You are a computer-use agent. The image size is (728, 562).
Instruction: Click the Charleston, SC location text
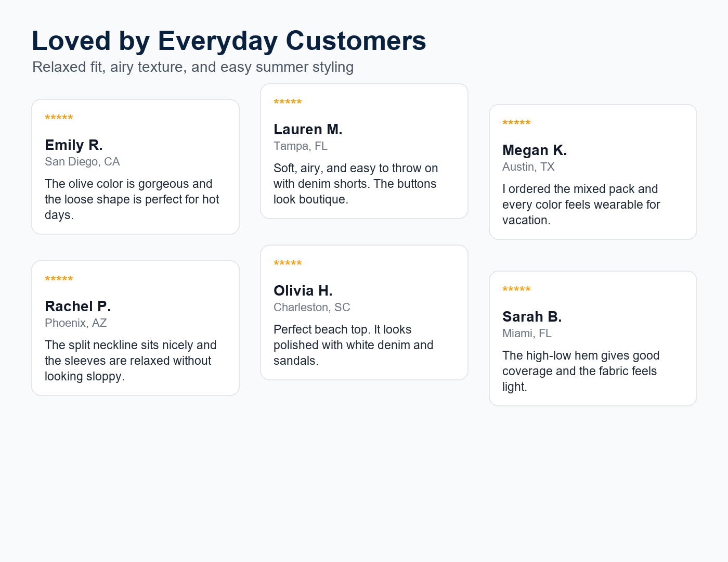click(x=312, y=308)
